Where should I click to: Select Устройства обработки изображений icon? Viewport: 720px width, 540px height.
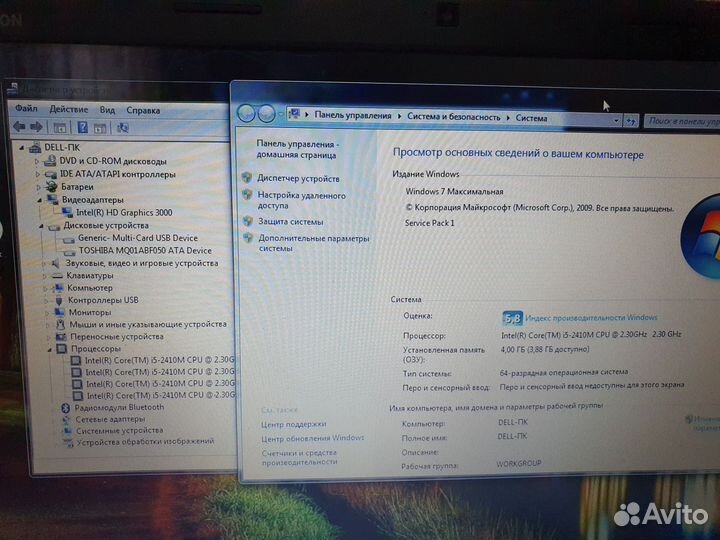point(68,442)
